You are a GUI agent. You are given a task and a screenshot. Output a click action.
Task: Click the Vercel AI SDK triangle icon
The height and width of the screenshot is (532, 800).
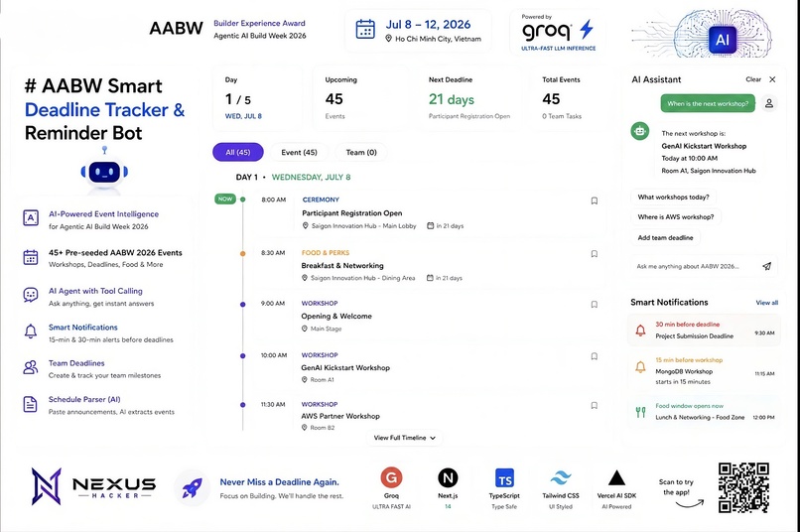click(x=616, y=478)
